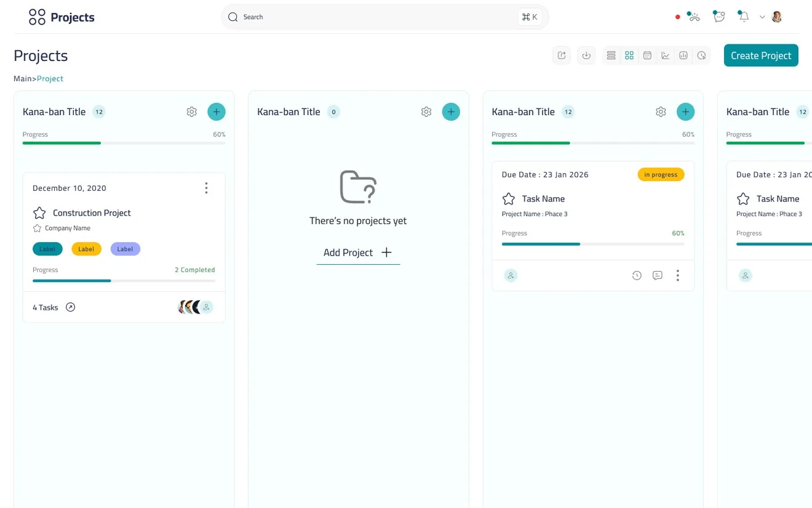The height and width of the screenshot is (508, 812).
Task: Click Project in the breadcrumb
Action: pyautogui.click(x=50, y=79)
